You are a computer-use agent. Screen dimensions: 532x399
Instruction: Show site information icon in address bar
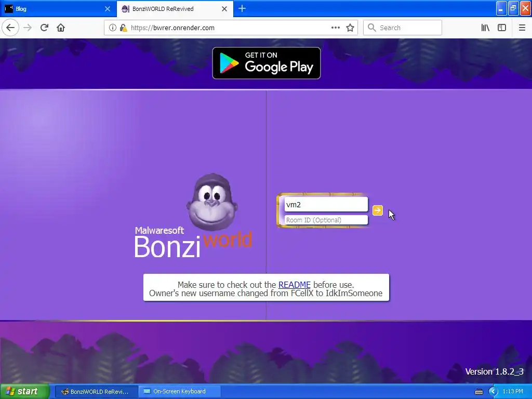point(113,28)
